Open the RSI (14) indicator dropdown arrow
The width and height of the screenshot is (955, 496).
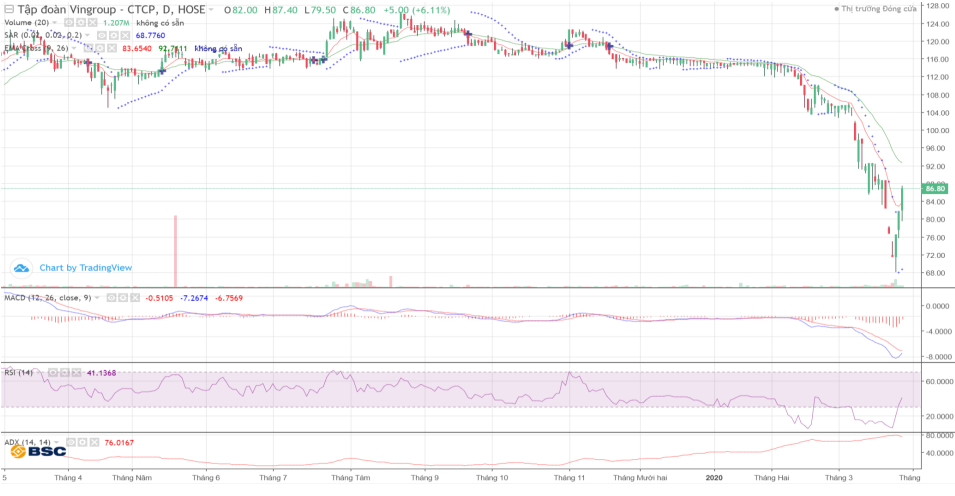point(40,372)
